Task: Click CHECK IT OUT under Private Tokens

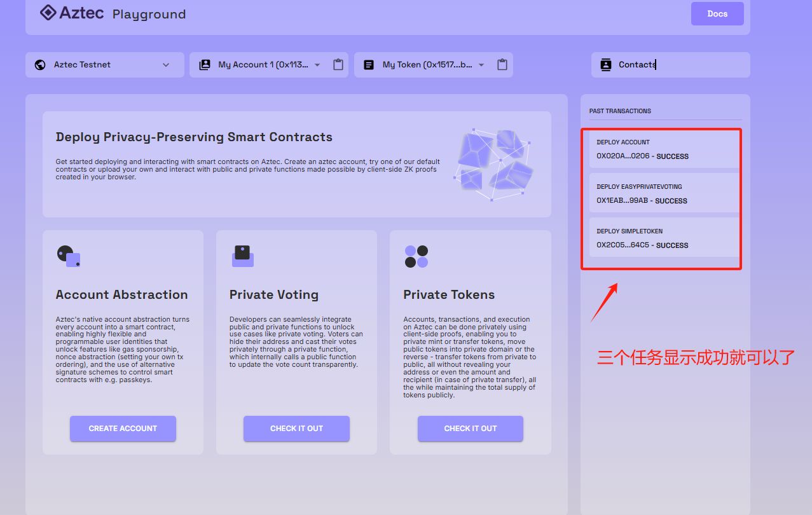Action: 471,429
